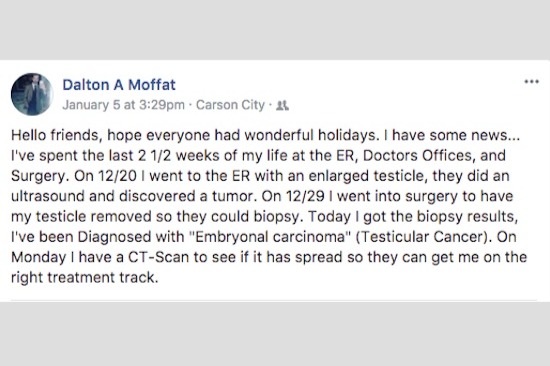Click the post text starting 'Hello friends'
Screen dimensions: 550x366
(269, 206)
